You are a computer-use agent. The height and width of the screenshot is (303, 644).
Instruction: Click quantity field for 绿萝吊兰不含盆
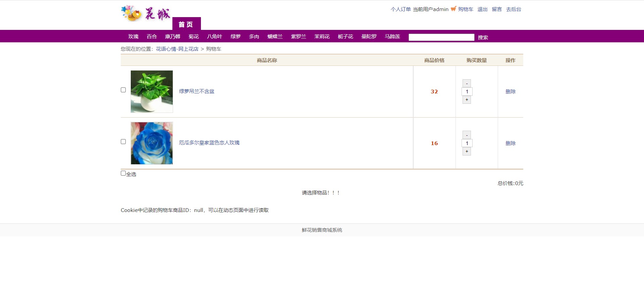(x=467, y=92)
